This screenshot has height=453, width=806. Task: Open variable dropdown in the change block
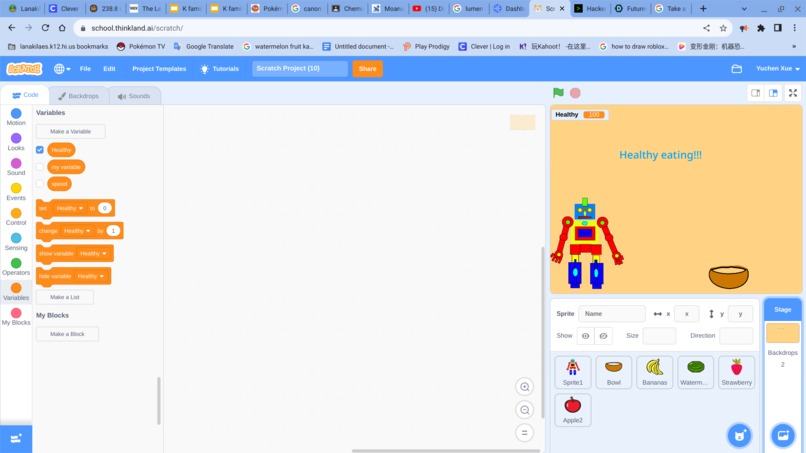tap(77, 231)
